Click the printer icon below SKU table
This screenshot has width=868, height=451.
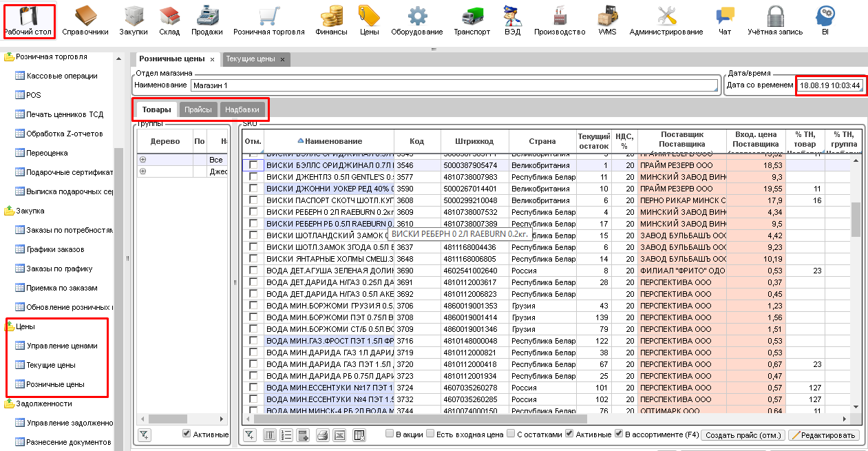[x=321, y=435]
